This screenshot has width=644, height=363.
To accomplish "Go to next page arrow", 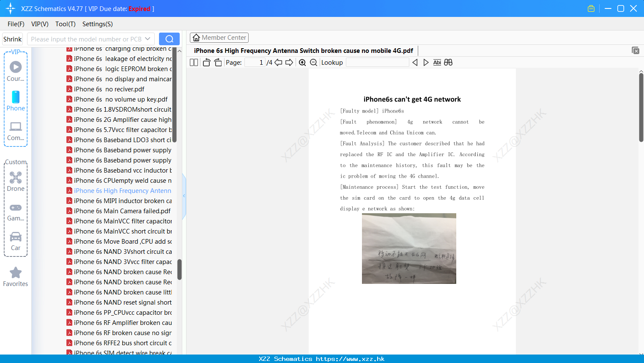I will click(289, 62).
